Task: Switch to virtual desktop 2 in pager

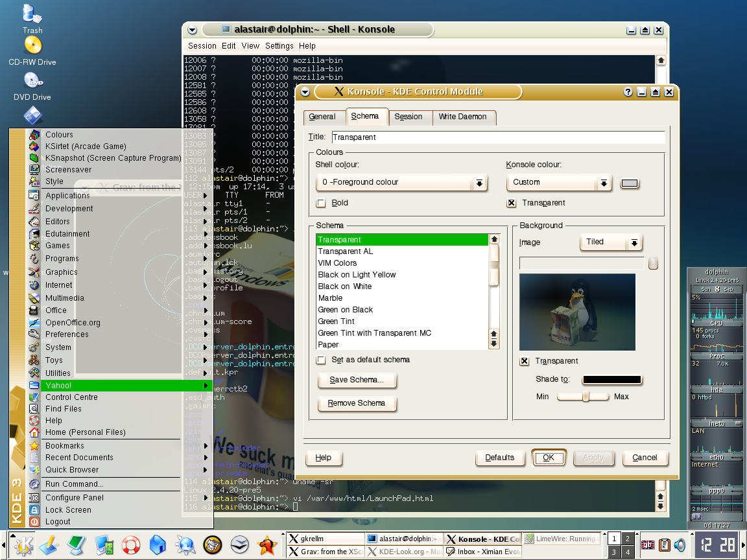Action: tap(628, 539)
